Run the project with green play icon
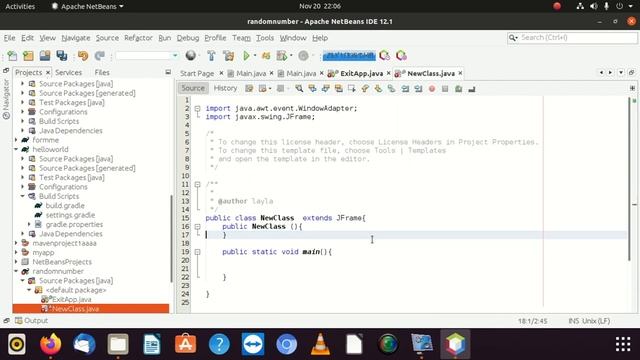640x360 pixels. (x=246, y=56)
